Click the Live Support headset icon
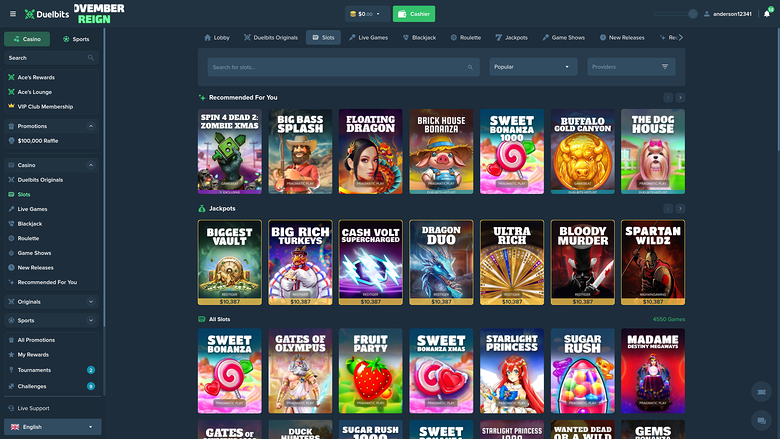The image size is (780, 439). click(x=11, y=408)
